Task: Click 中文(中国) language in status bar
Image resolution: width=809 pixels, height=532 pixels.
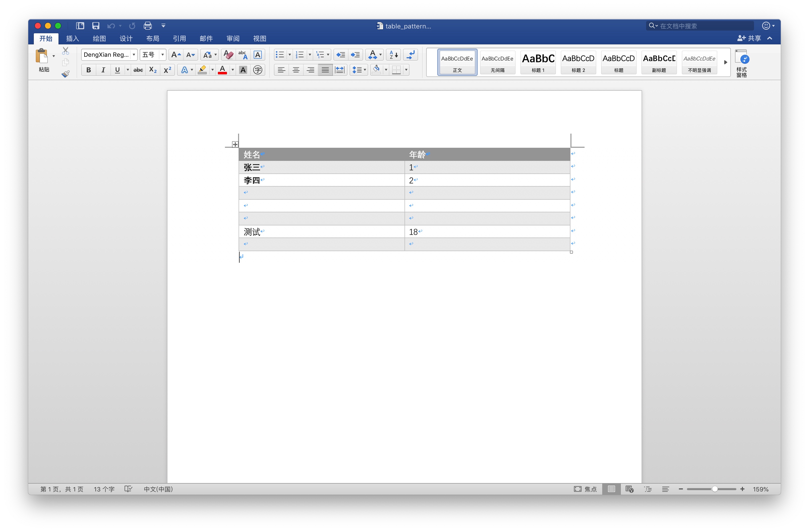Action: [158, 489]
